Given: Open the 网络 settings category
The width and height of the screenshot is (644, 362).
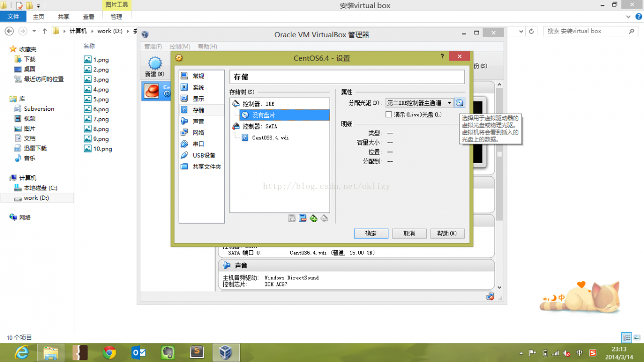Looking at the screenshot, I should [202, 132].
